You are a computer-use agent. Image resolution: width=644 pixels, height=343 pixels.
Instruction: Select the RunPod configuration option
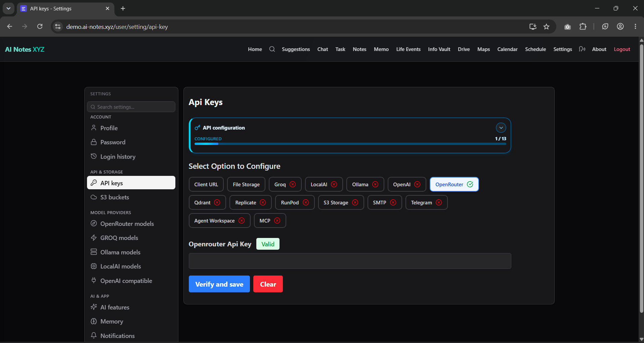tap(295, 202)
